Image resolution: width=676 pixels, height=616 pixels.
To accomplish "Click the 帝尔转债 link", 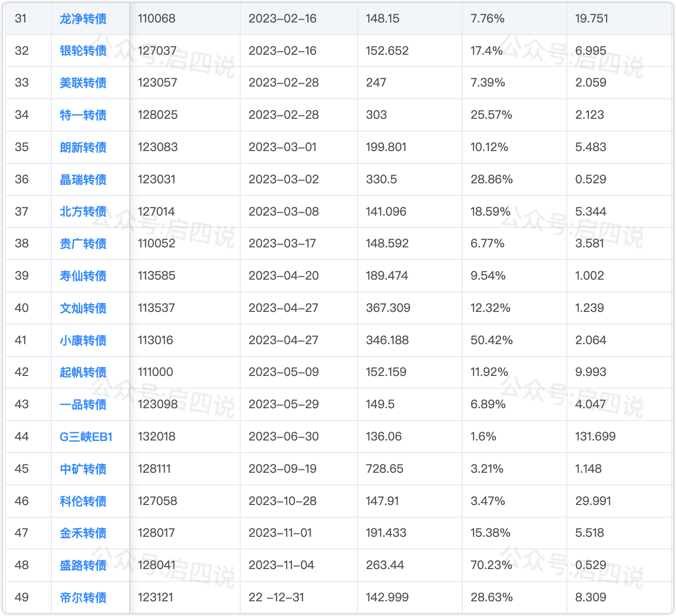I will [83, 597].
